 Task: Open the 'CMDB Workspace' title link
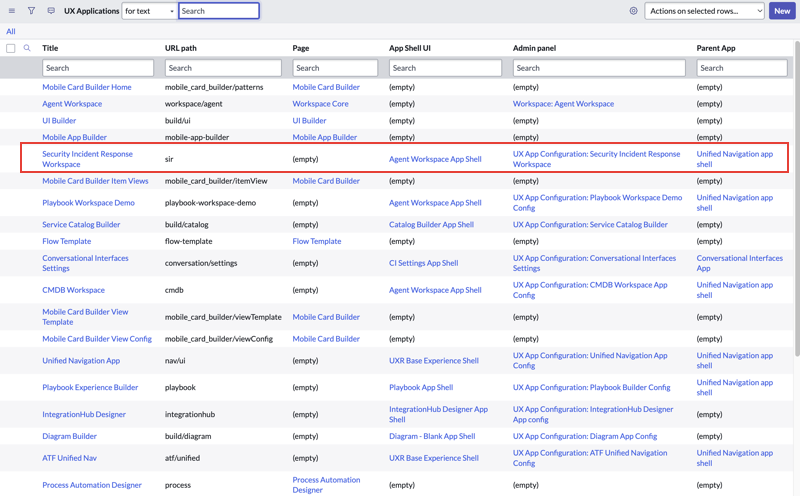click(x=73, y=290)
